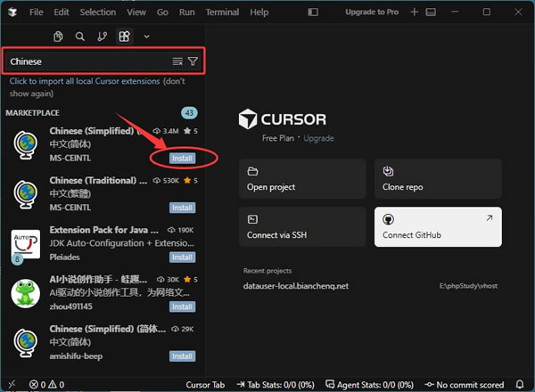This screenshot has width=535, height=392.
Task: Click the Free Plan label
Action: click(x=277, y=138)
